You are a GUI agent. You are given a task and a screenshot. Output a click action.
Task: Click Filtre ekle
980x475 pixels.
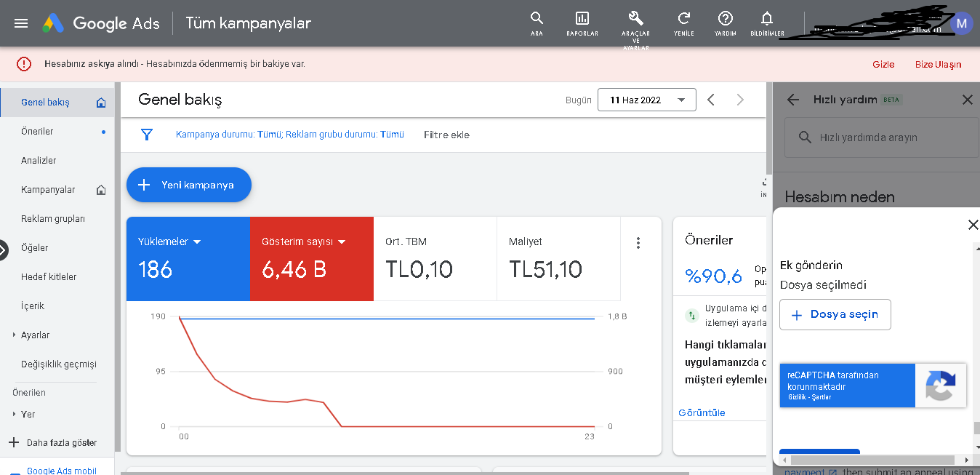tap(446, 135)
